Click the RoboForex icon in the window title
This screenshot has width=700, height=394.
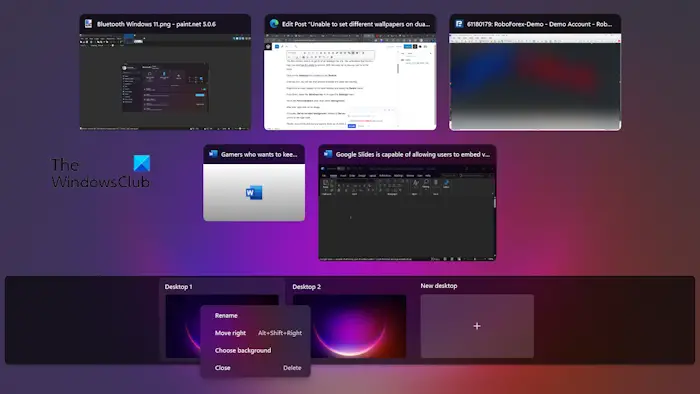[x=459, y=24]
